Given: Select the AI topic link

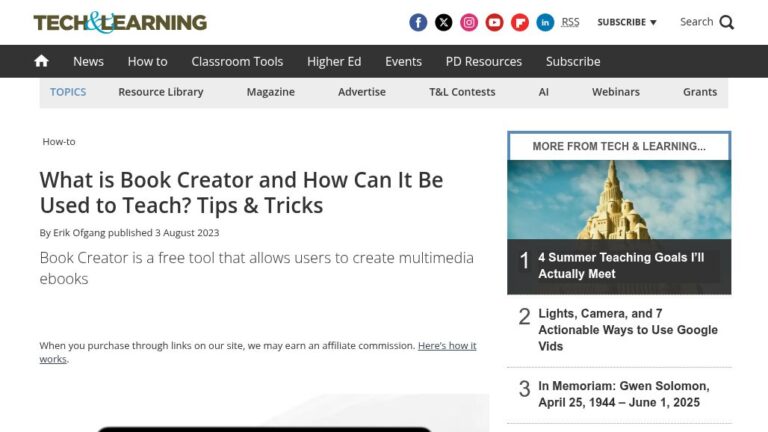Looking at the screenshot, I should (544, 92).
